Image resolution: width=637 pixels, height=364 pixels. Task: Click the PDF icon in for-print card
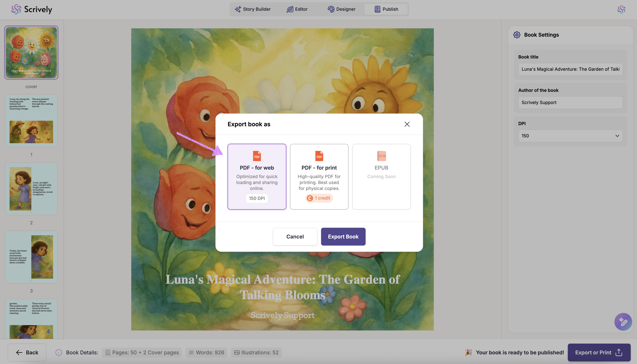coord(319,156)
